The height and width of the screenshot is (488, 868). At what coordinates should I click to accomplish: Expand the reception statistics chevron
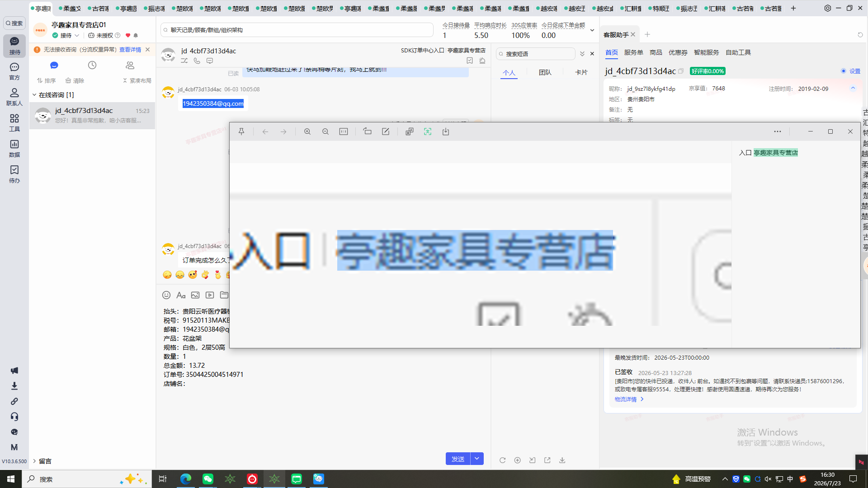click(592, 30)
